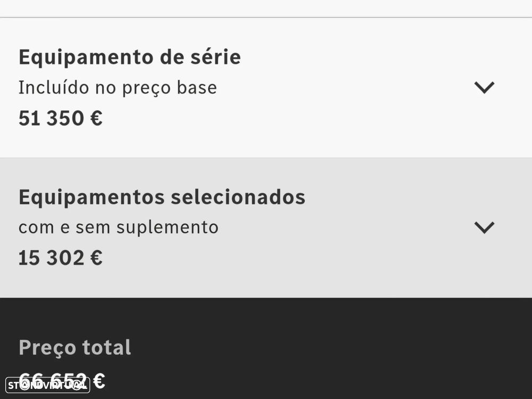Click the 51 350 € base price

coord(60,118)
